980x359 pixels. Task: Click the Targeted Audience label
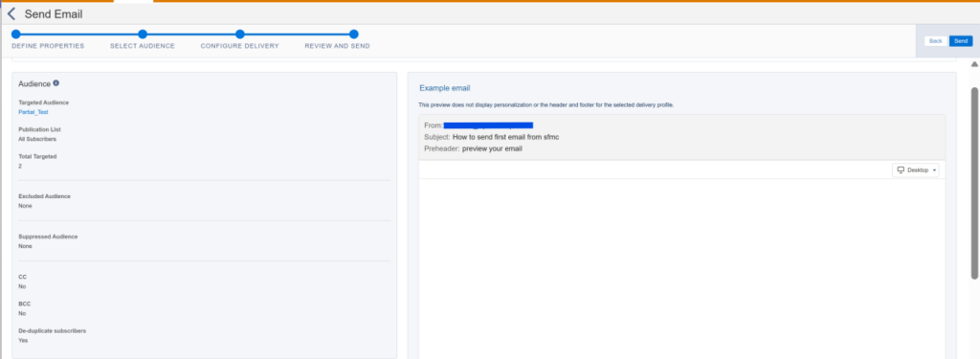coord(44,102)
